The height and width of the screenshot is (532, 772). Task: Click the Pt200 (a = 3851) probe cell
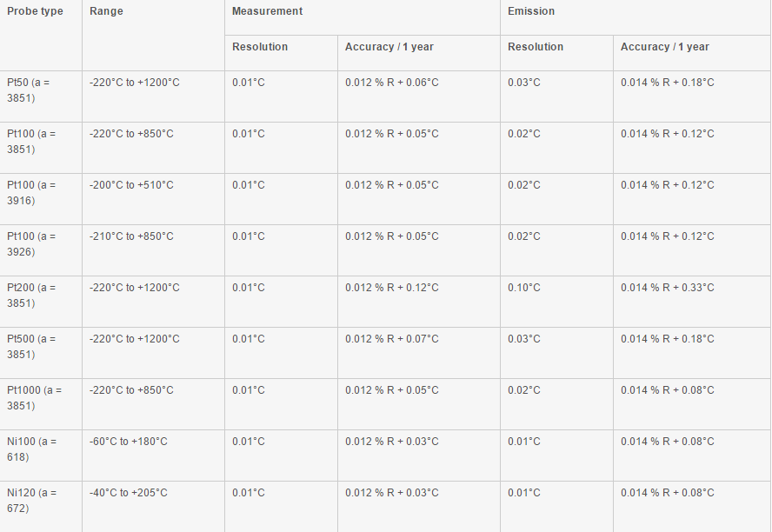[31, 295]
